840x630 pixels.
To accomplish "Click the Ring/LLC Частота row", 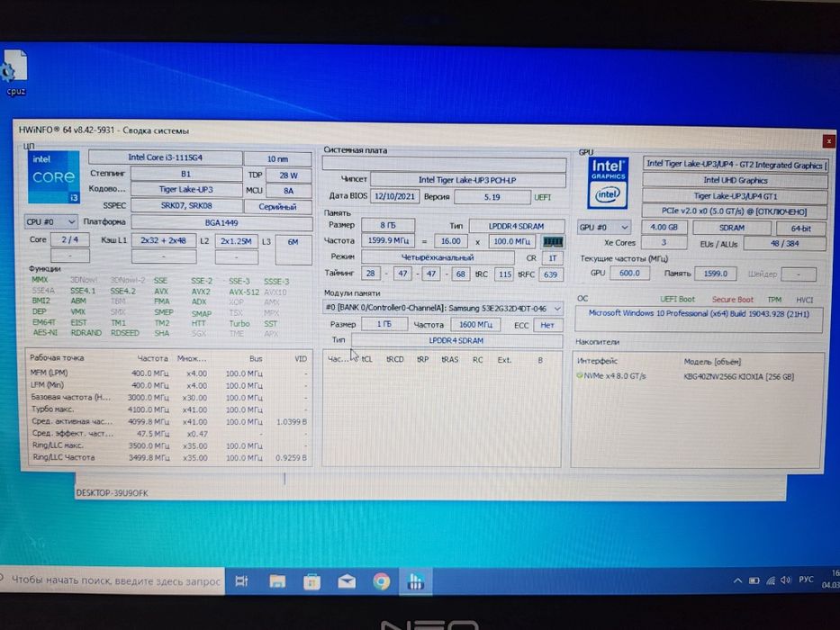I will pyautogui.click(x=168, y=457).
